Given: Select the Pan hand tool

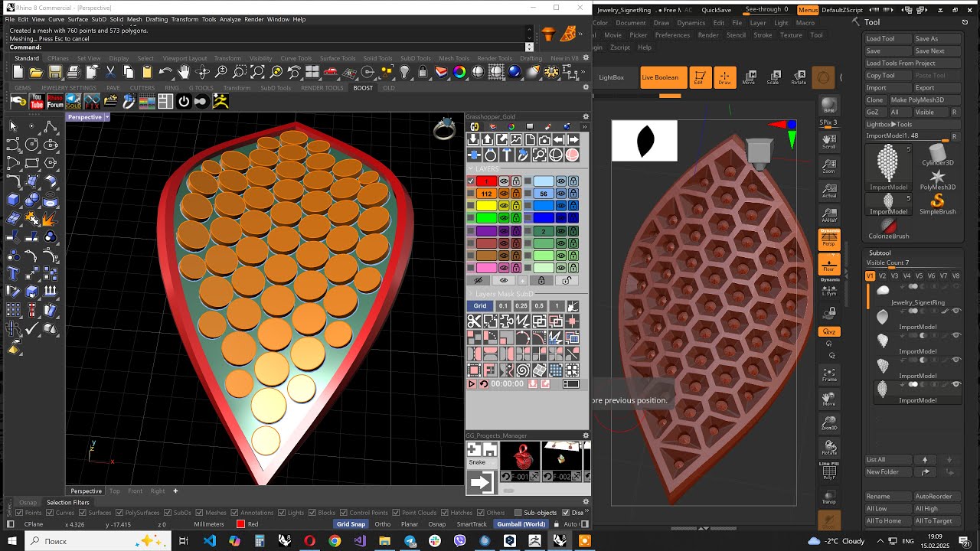Looking at the screenshot, I should 184,72.
